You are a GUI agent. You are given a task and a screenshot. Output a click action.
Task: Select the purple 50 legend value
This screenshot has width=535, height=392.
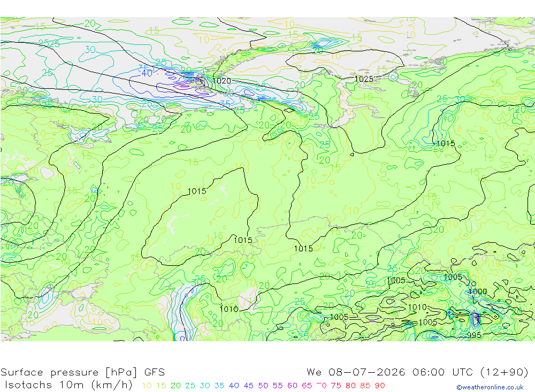tap(263, 386)
